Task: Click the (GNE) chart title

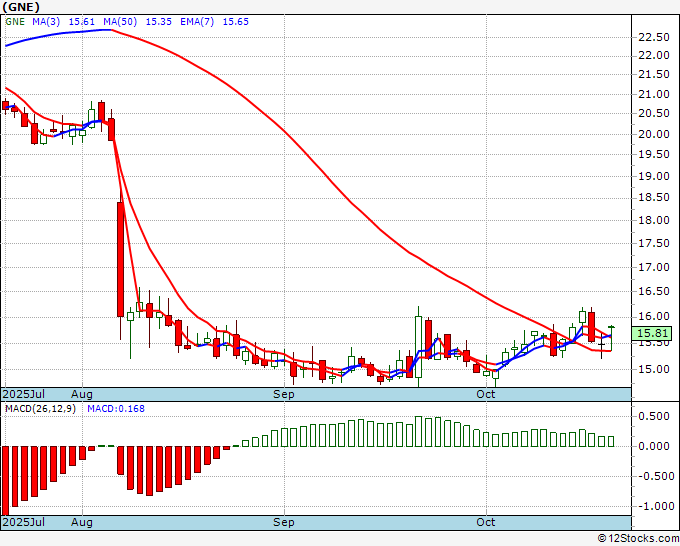Action: [x=21, y=7]
